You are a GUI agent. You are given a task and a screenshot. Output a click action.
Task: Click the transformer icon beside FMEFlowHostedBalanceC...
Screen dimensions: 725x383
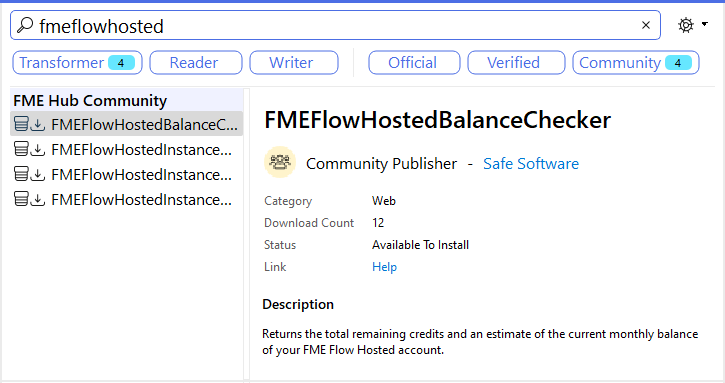(x=21, y=124)
